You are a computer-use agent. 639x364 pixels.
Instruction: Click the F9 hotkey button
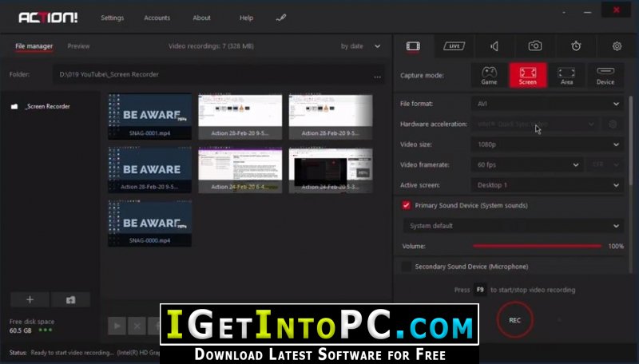480,290
